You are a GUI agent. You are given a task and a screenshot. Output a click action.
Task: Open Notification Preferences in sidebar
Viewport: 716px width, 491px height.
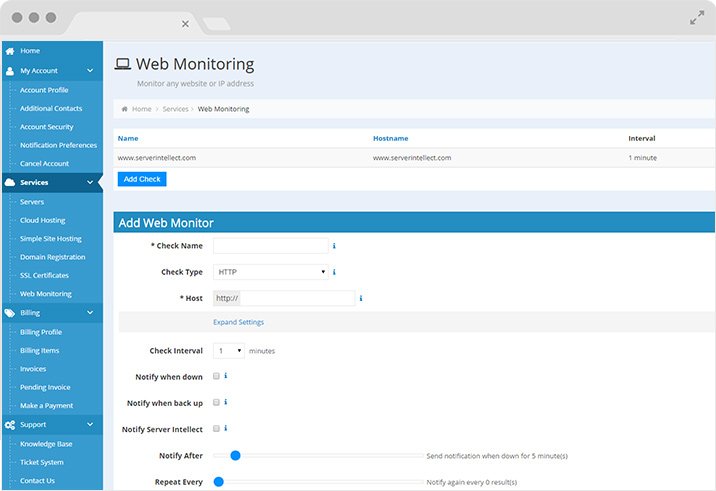pos(58,145)
